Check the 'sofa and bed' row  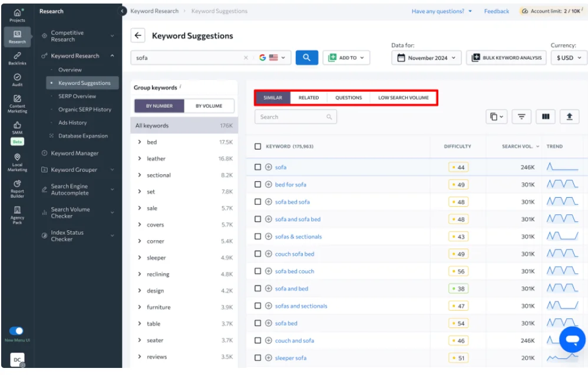click(257, 288)
